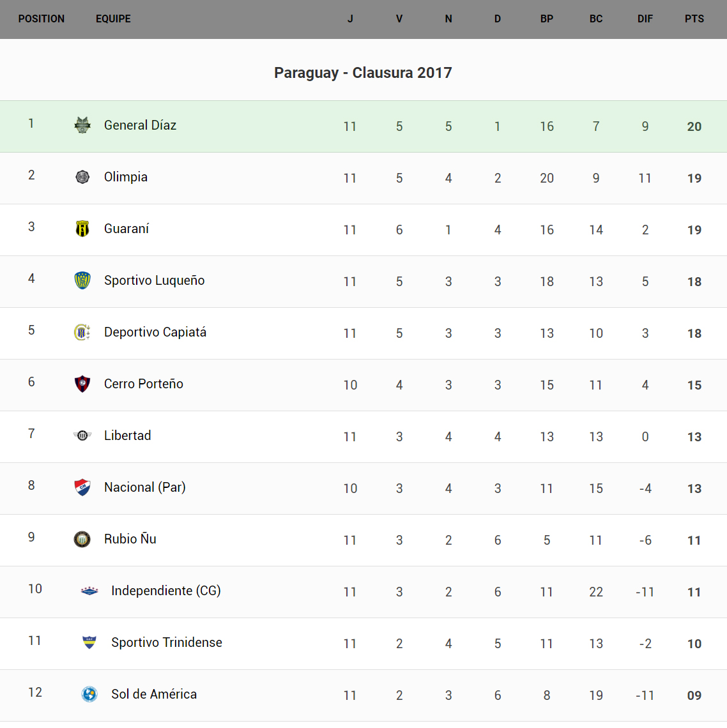Open the Olimpia team name link
Image resolution: width=727 pixels, height=728 pixels.
pyautogui.click(x=126, y=177)
